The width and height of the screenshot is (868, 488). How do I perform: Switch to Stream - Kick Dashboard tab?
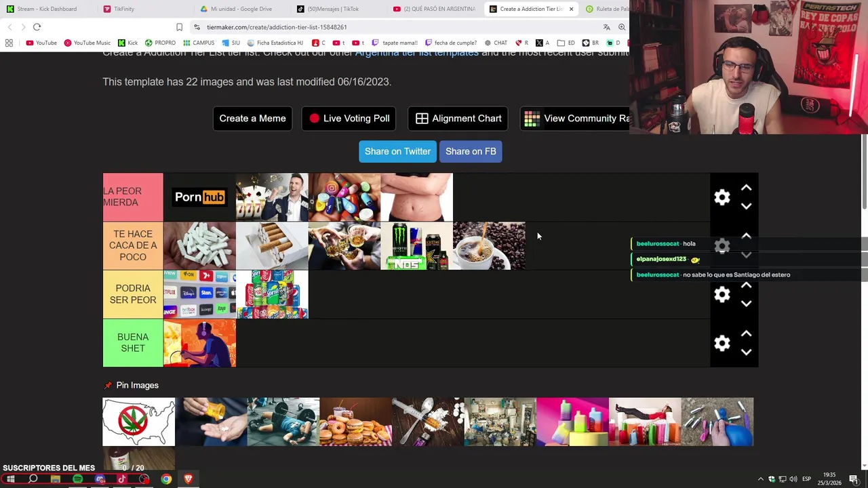pos(46,9)
